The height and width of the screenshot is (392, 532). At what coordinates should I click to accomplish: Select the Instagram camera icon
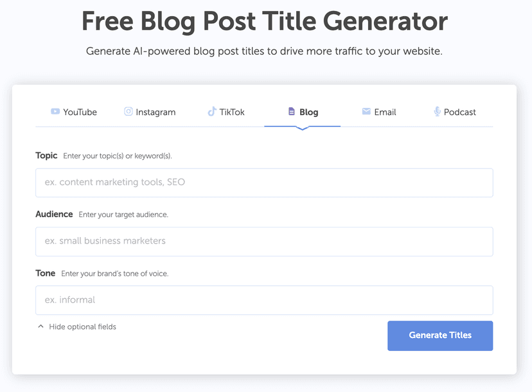(x=128, y=111)
